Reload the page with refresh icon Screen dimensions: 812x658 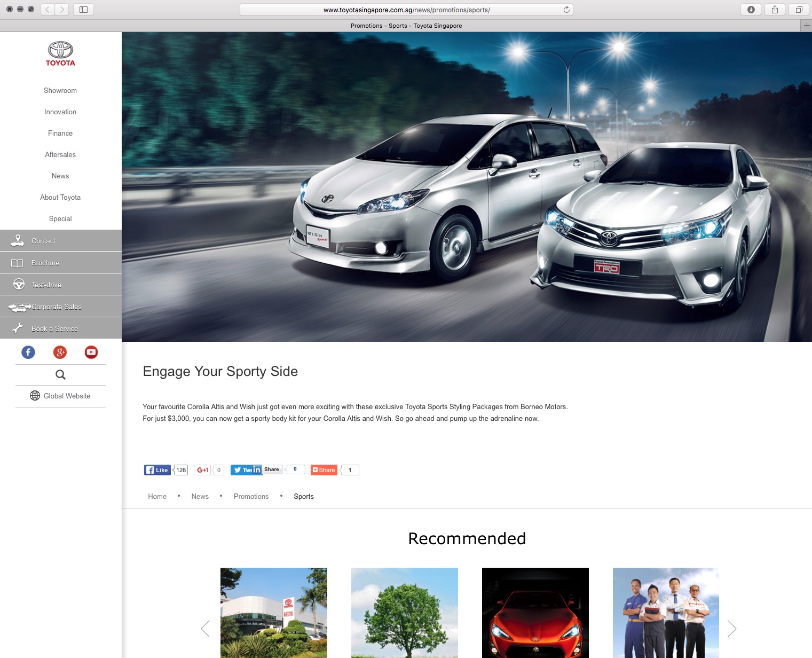click(x=566, y=10)
